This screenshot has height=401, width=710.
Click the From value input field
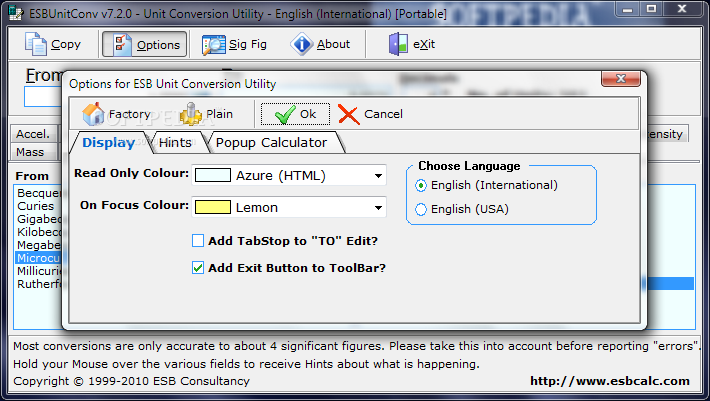[x=43, y=97]
